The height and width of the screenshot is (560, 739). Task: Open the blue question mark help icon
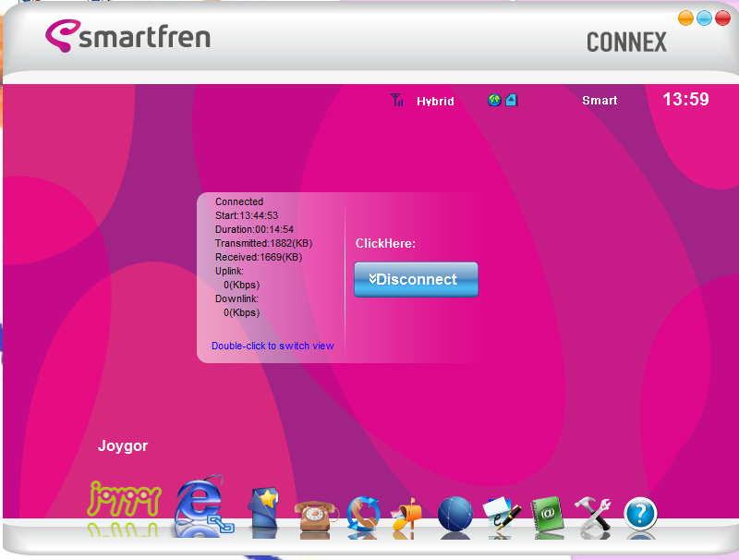(x=640, y=515)
